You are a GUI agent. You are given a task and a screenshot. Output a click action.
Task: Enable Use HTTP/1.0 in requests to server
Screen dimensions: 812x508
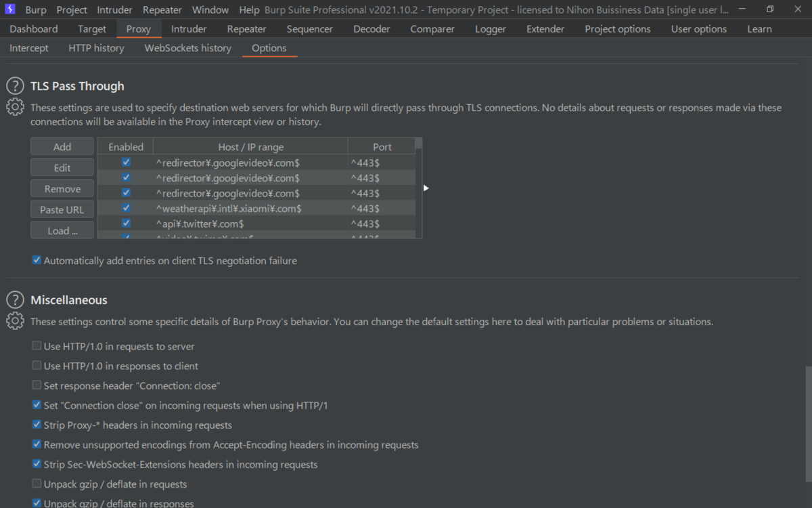[114, 346]
